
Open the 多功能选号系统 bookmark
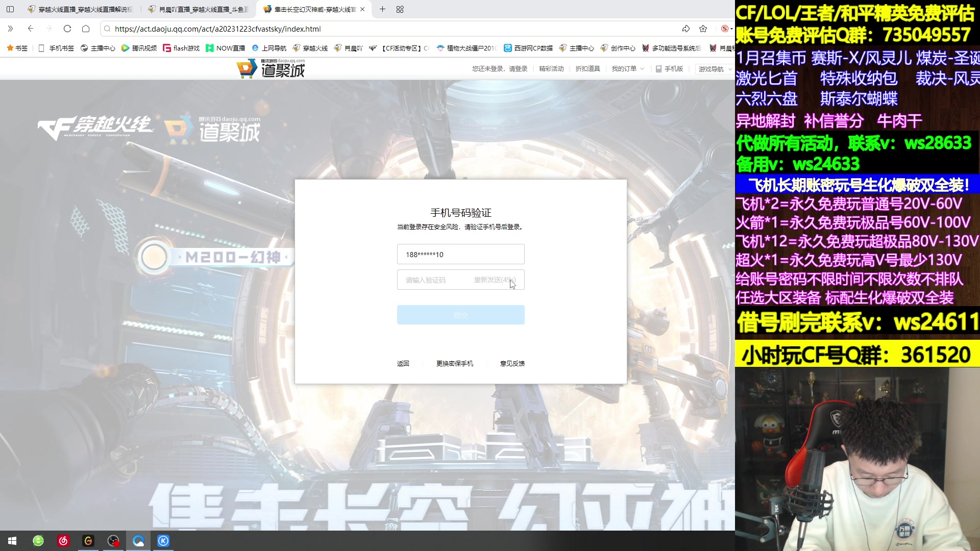click(x=671, y=48)
